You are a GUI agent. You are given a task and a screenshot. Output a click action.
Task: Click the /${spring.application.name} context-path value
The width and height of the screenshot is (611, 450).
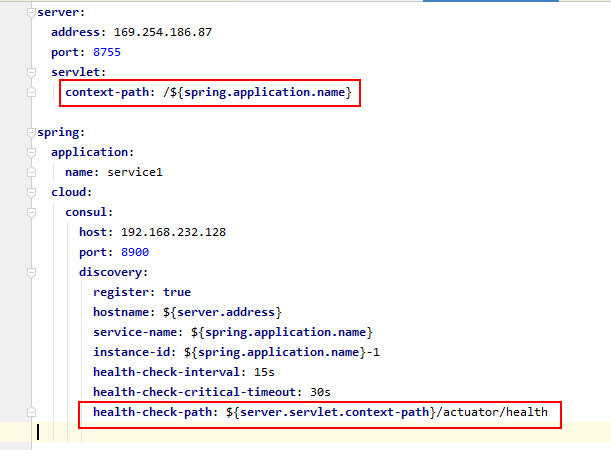(258, 92)
